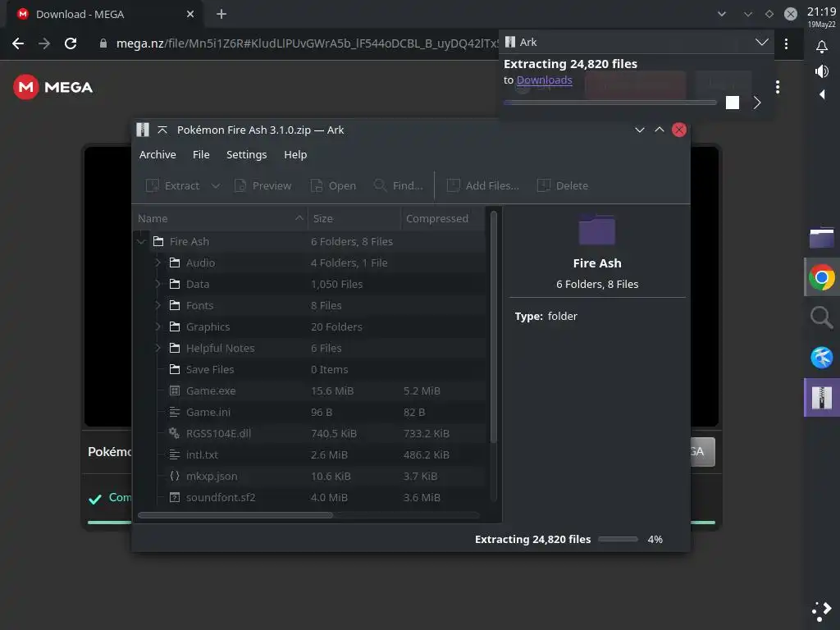
Task: Go forward in browser
Action: coord(44,43)
